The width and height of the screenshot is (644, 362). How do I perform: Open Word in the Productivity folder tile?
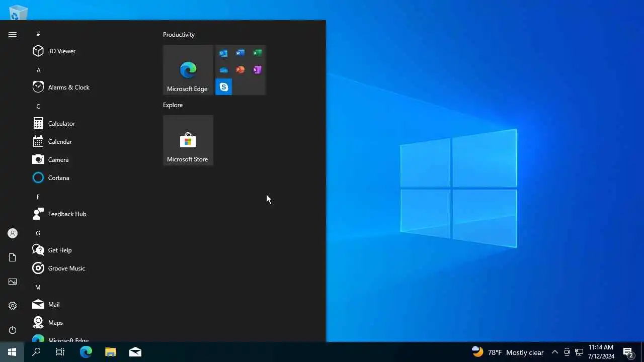(x=240, y=53)
